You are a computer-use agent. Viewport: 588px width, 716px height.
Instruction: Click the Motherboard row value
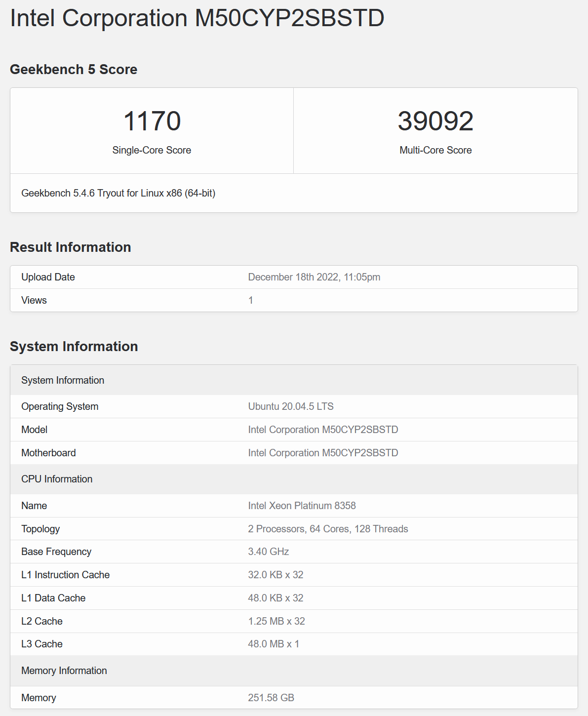pos(323,452)
